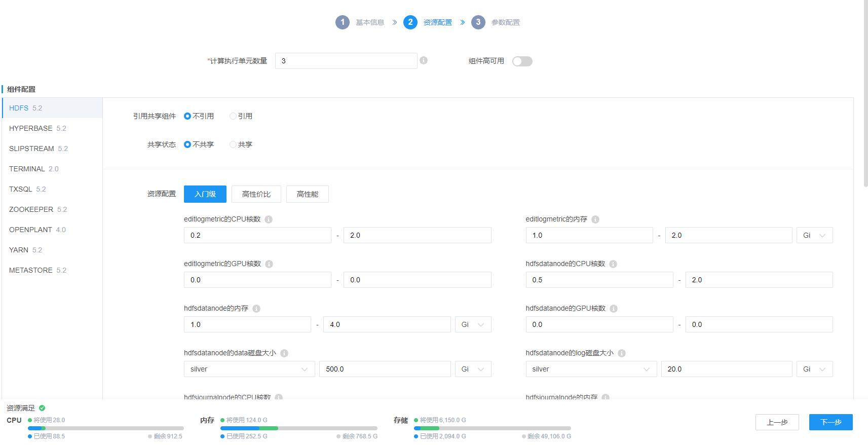Click the 存储 usage progress bar
This screenshot has height=445, width=868.
[x=493, y=428]
